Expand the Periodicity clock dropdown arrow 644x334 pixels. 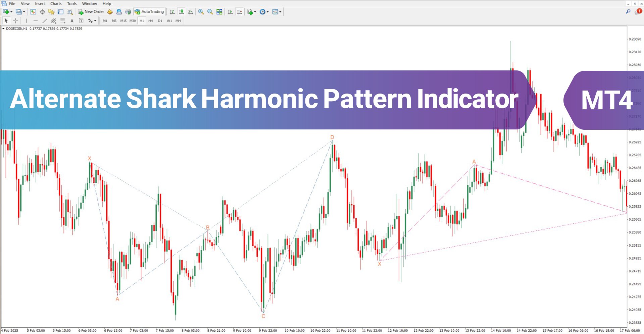267,12
